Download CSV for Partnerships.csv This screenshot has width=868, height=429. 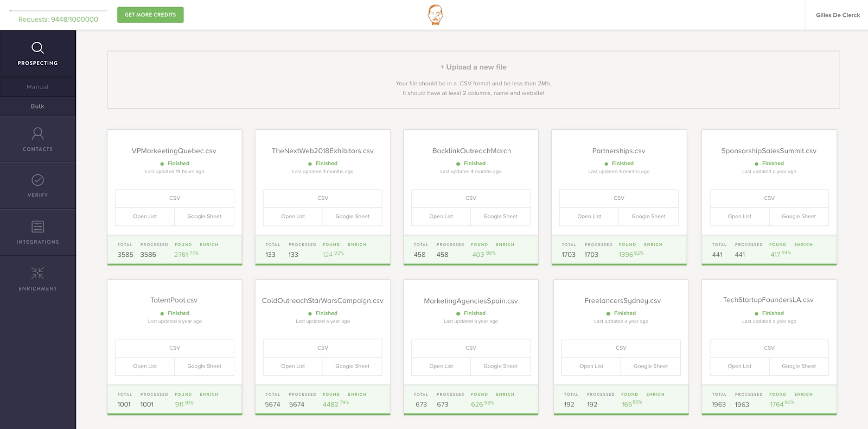619,198
